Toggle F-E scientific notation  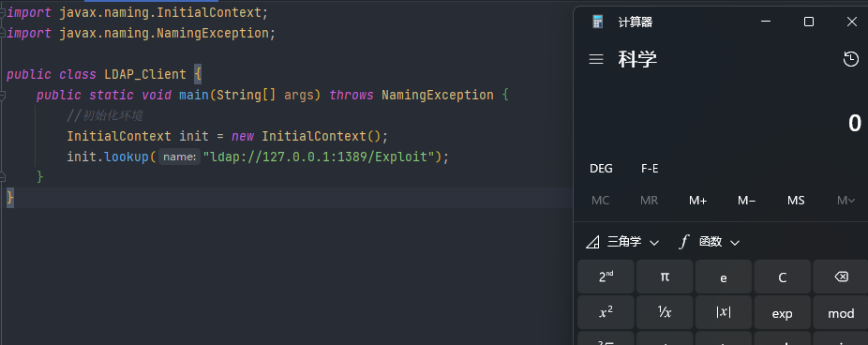click(x=650, y=169)
